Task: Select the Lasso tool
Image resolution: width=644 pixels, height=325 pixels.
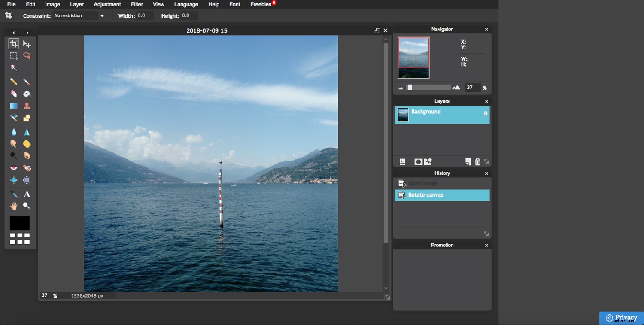Action: 27,55
